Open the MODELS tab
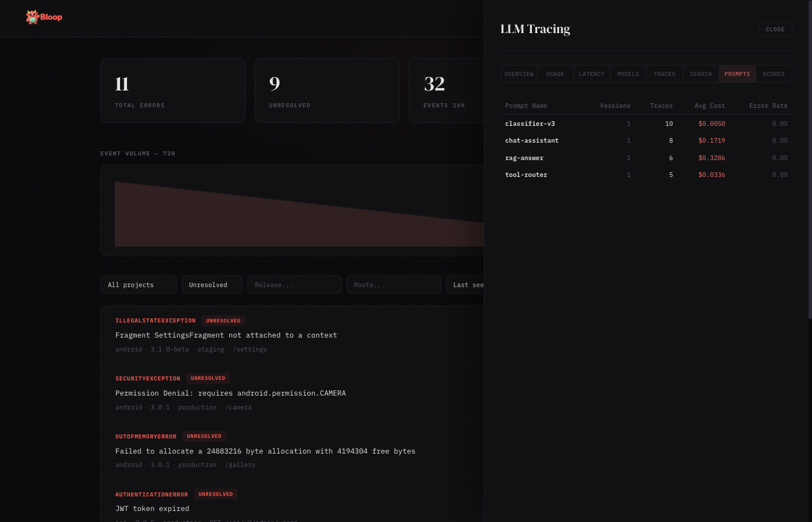 click(628, 74)
